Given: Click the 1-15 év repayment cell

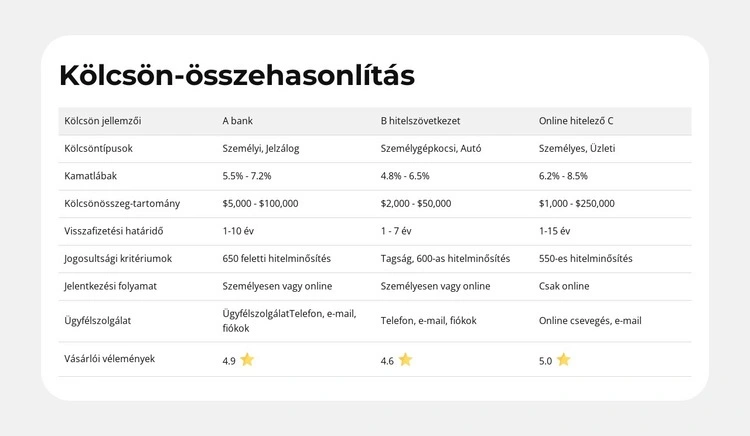Looking at the screenshot, I should click(x=554, y=231).
